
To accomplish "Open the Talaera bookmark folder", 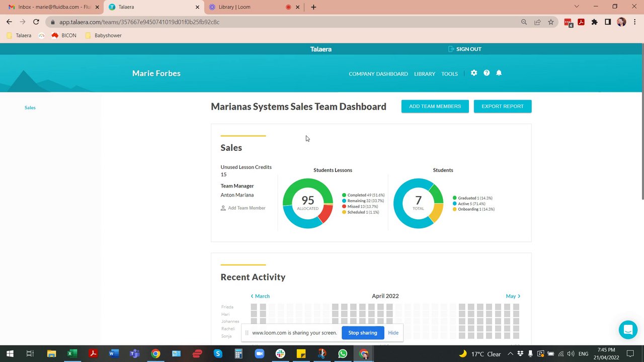I will [19, 36].
